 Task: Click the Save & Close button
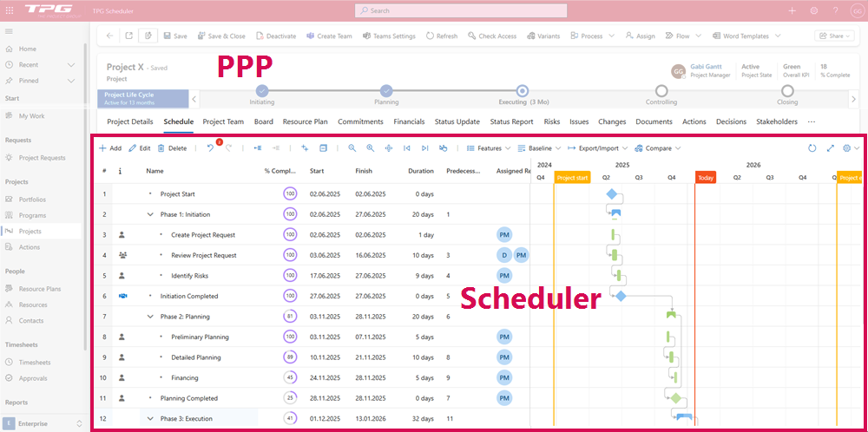point(221,36)
